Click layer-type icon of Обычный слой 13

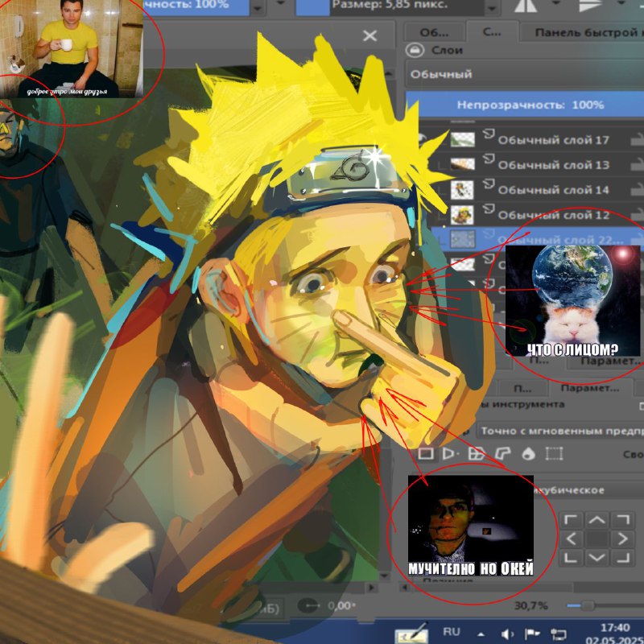(x=489, y=159)
